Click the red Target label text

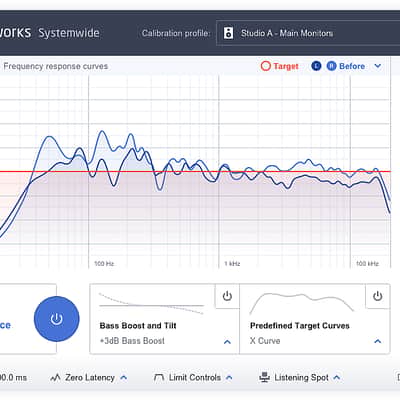(x=286, y=66)
